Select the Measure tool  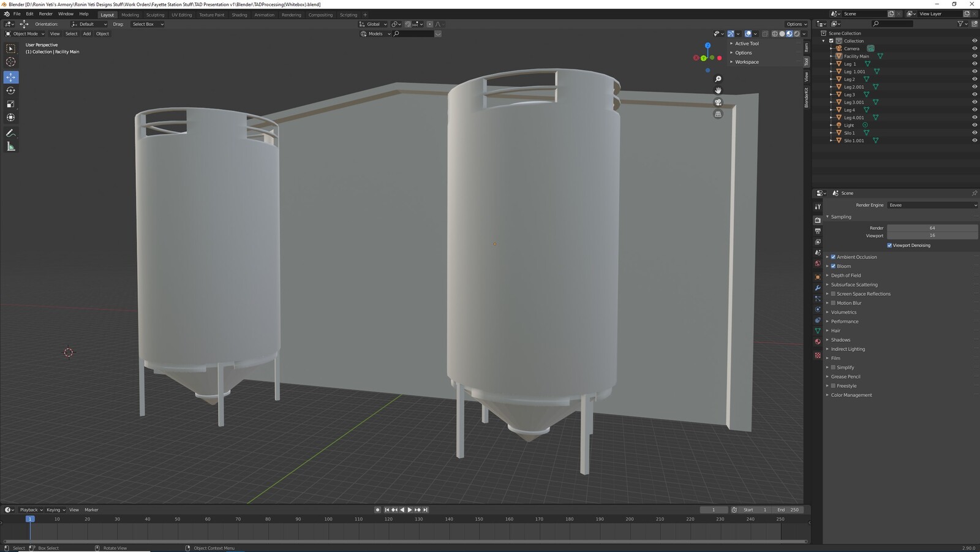(11, 146)
